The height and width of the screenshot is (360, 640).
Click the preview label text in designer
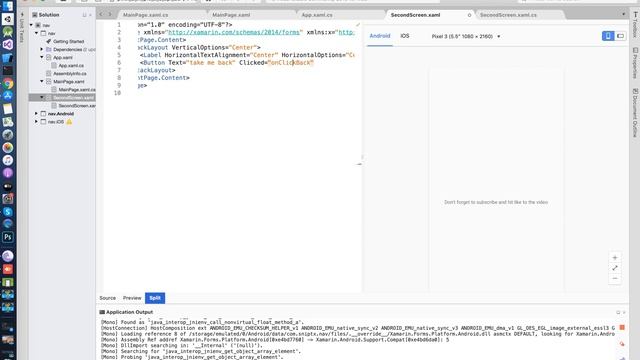pyautogui.click(x=496, y=202)
